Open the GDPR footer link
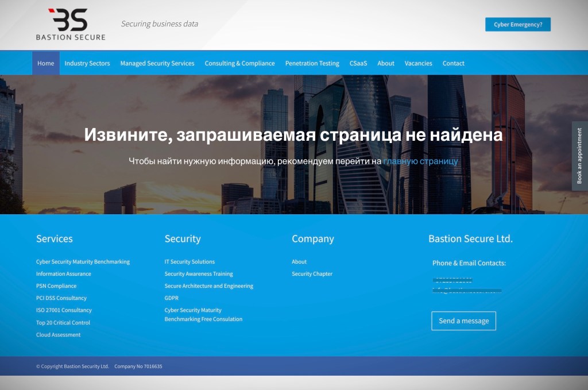 pos(171,298)
